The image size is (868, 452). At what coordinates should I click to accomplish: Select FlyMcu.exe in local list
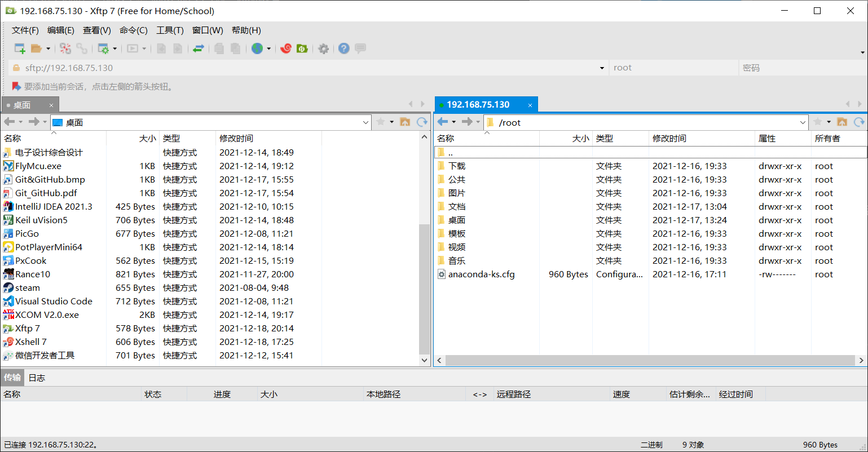pyautogui.click(x=38, y=166)
